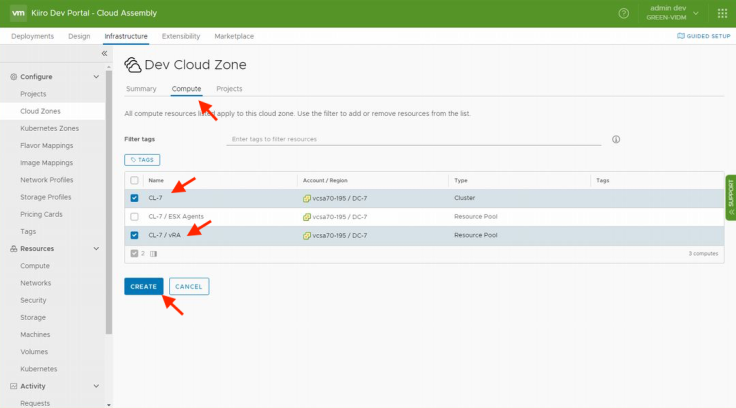Click the column picker icon in table footer
The width and height of the screenshot is (736, 408).
pos(153,254)
